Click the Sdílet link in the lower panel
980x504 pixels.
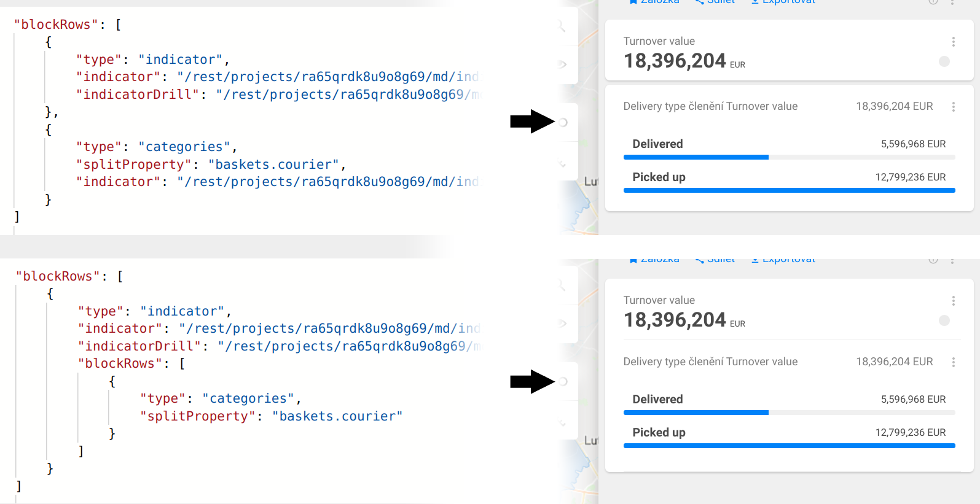(720, 260)
